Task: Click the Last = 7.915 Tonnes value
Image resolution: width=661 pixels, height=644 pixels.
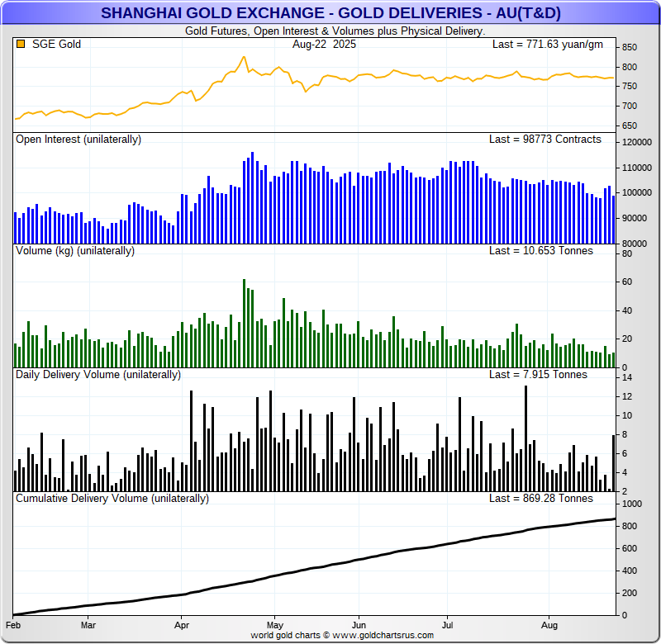Action: pos(539,375)
